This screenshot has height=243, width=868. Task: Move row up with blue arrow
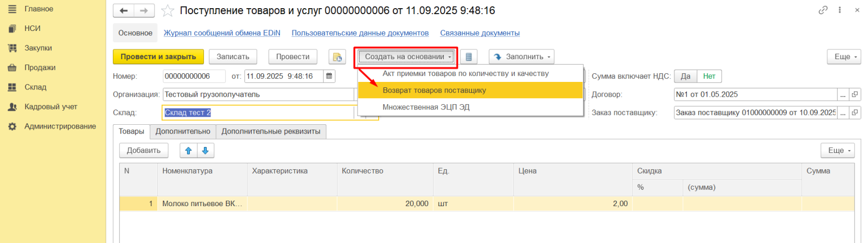click(x=188, y=151)
